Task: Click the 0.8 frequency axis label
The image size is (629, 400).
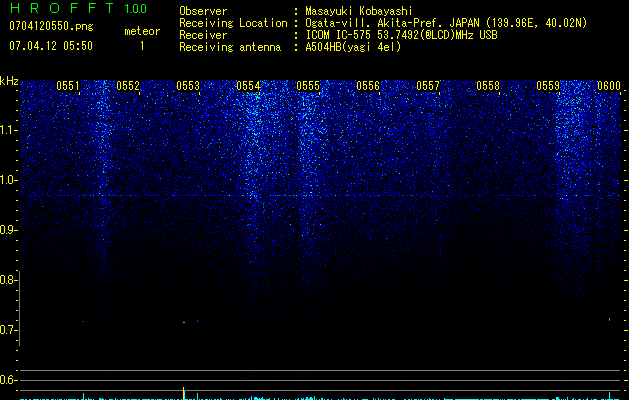Action: (x=8, y=280)
